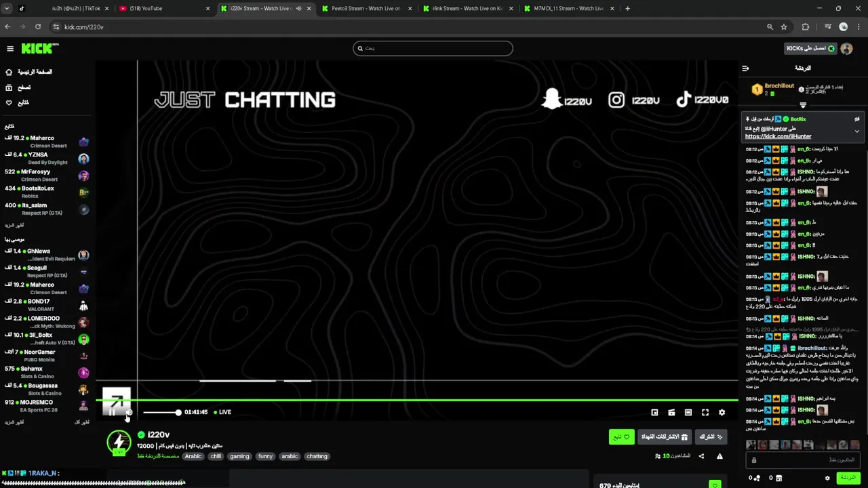Click the chat message input field
868x488 pixels.
[x=803, y=460]
